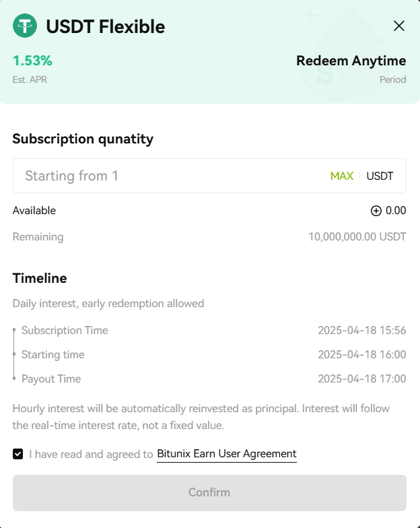This screenshot has width=420, height=528.
Task: Click the payout time 2025-04-18 17:00 value
Action: 362,378
